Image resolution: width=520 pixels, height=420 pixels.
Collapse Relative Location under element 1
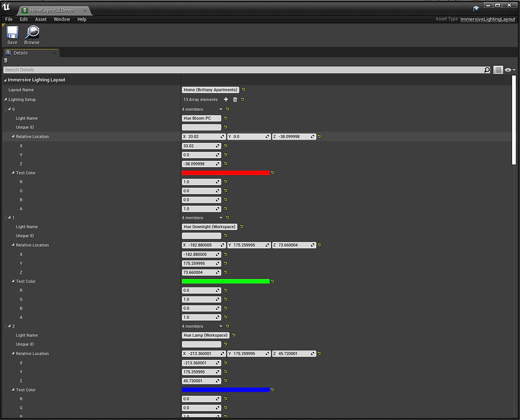click(x=12, y=244)
